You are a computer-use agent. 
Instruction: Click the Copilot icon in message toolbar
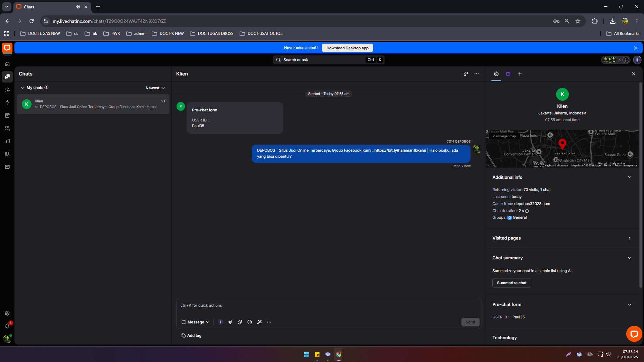pos(220,322)
